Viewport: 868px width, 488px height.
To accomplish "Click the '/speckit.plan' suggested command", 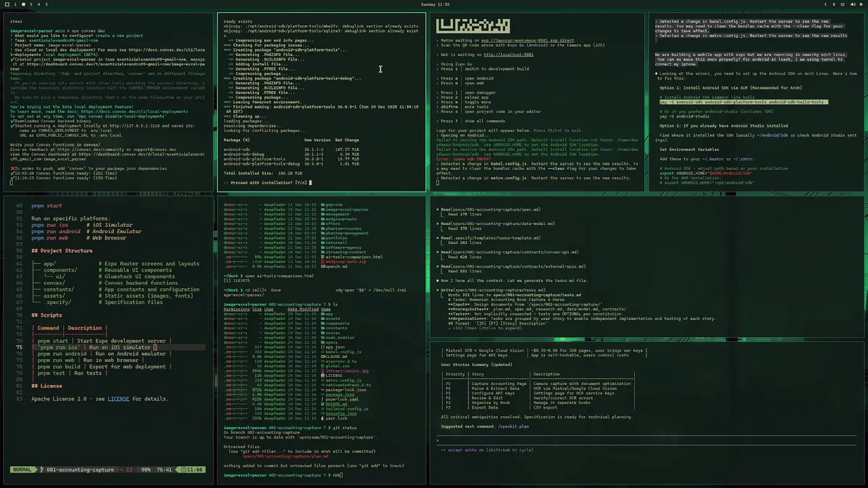I will 513,426.
